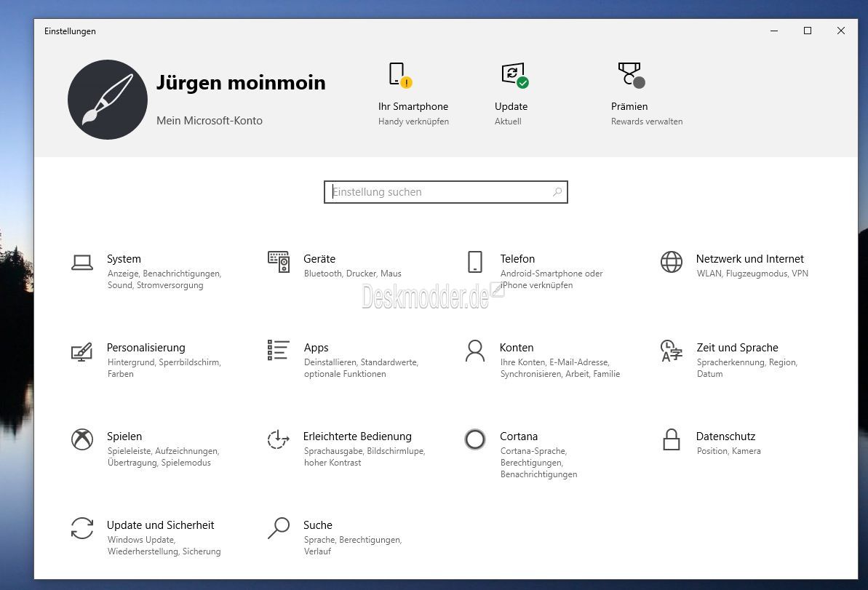Image resolution: width=868 pixels, height=590 pixels.
Task: Open the System settings heading
Action: [124, 259]
